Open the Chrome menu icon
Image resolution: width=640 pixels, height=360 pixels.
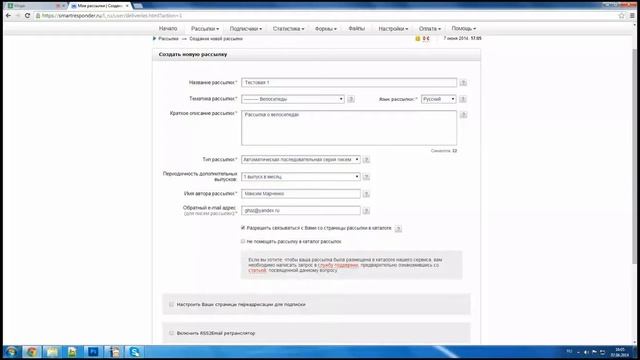point(632,16)
